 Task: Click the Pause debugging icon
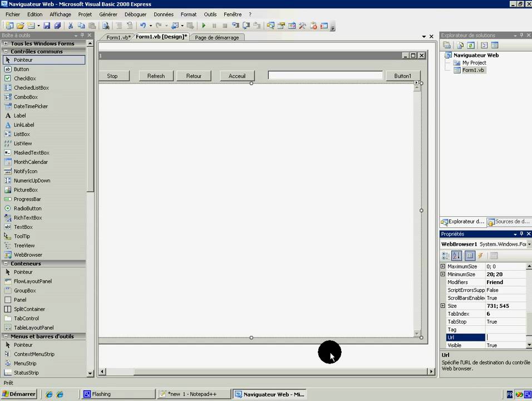(214, 26)
